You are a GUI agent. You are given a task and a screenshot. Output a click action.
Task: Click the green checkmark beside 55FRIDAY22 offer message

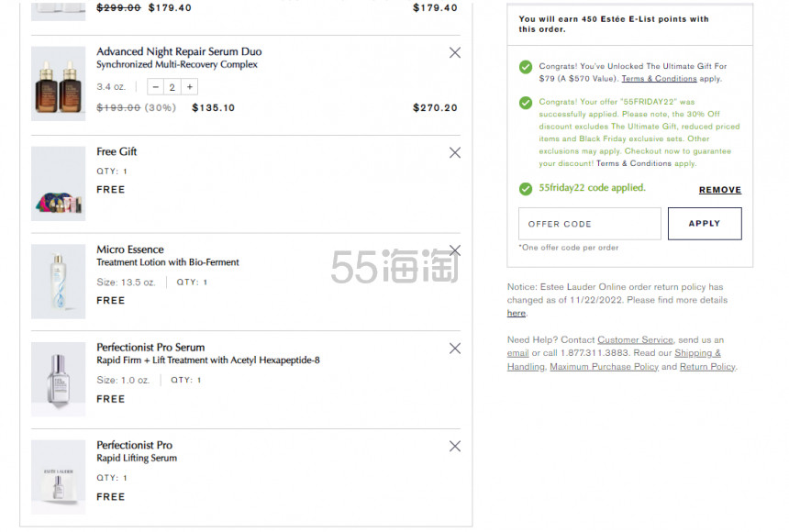[526, 103]
